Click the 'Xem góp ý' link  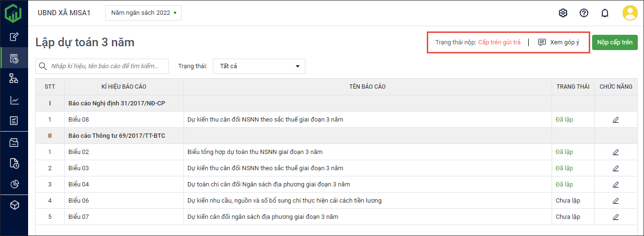point(559,42)
